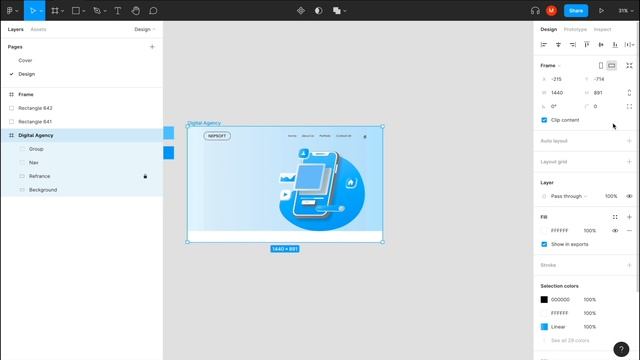Click See all 29 colors

[x=570, y=340]
